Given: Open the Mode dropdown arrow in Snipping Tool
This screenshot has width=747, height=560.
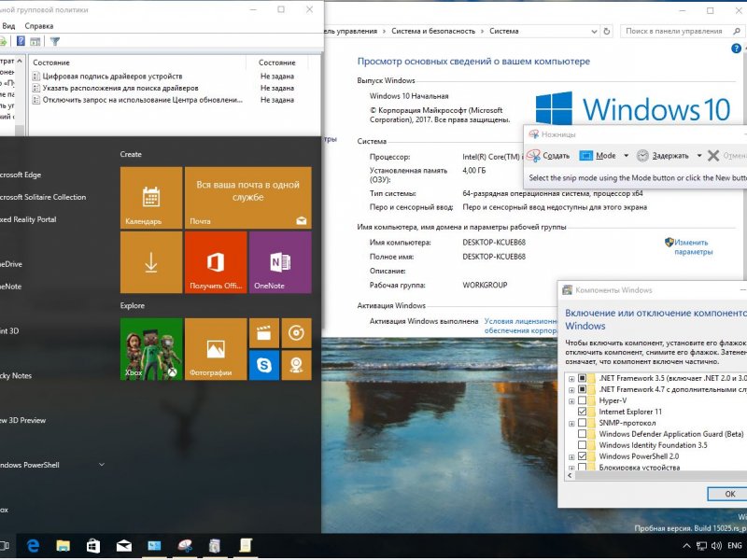Looking at the screenshot, I should [626, 156].
